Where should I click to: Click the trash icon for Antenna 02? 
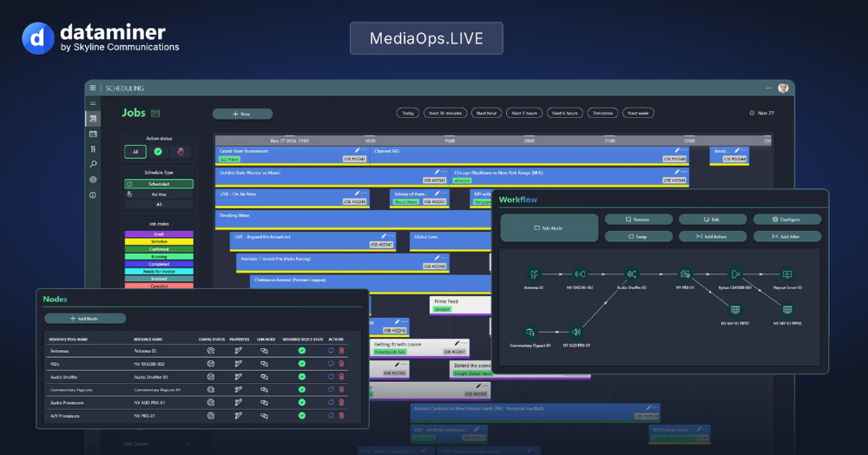point(341,351)
